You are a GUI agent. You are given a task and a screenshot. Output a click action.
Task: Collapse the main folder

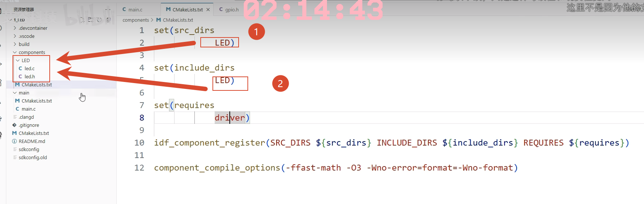[15, 93]
